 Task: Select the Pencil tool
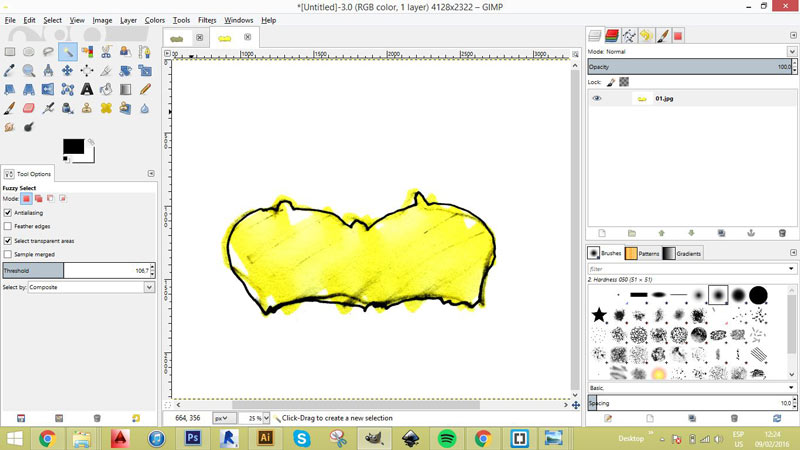[x=145, y=89]
